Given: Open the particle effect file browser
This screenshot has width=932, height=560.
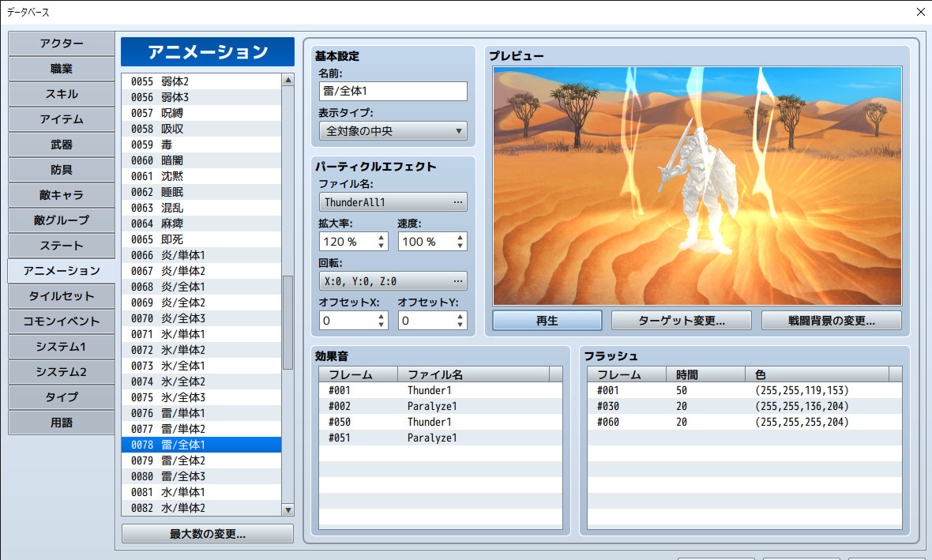Looking at the screenshot, I should coord(459,201).
